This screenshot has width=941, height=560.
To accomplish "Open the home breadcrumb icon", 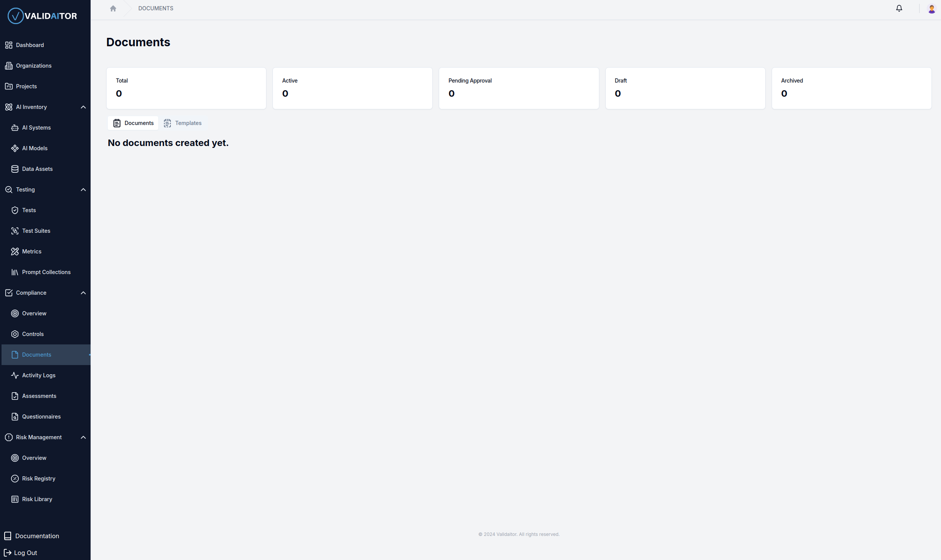I will (113, 8).
